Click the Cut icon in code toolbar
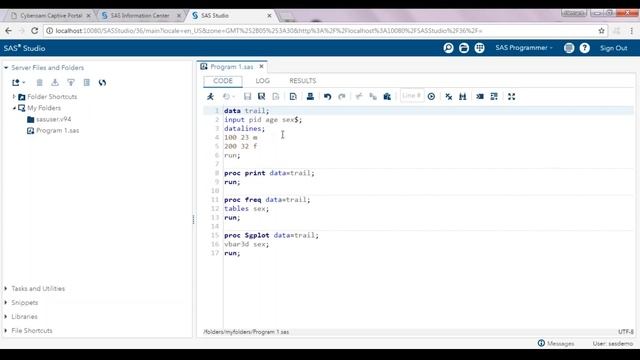Screen dimensions: 640x360 (359, 97)
